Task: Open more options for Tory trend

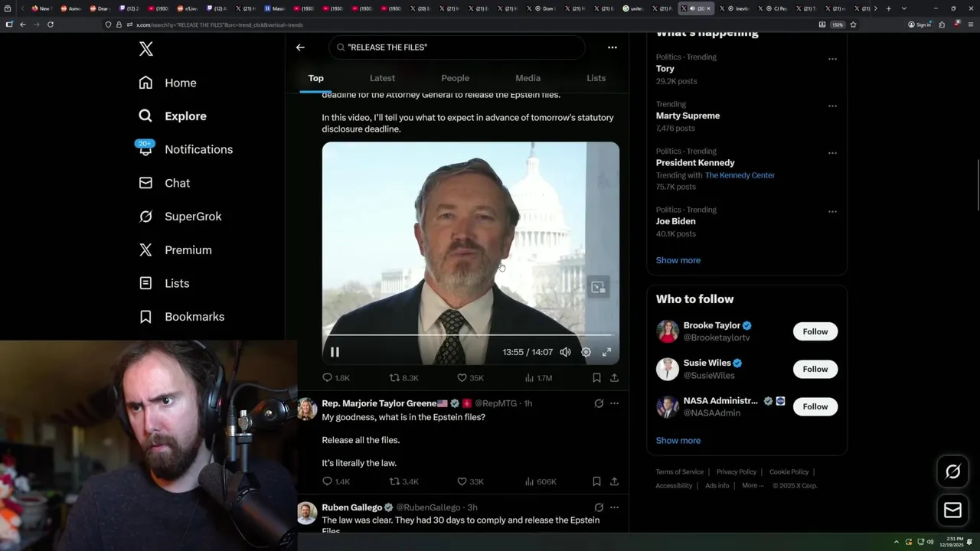Action: [832, 59]
